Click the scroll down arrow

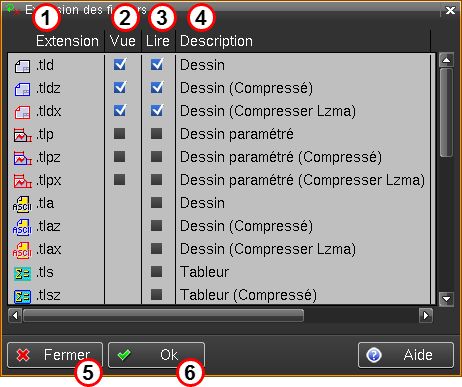446,298
